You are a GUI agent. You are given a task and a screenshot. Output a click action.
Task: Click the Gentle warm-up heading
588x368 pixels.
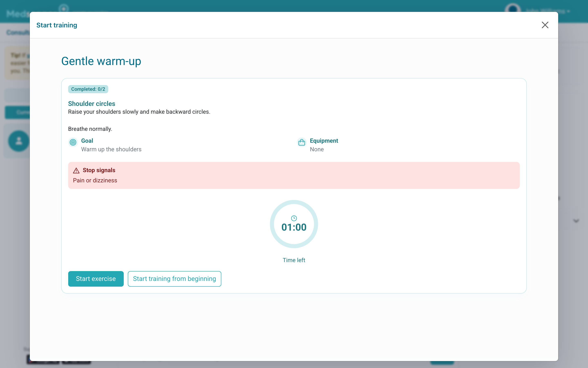point(101,61)
